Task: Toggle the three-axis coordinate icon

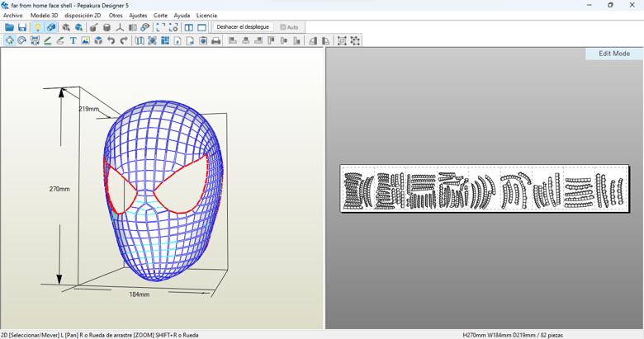Action: coord(120,27)
